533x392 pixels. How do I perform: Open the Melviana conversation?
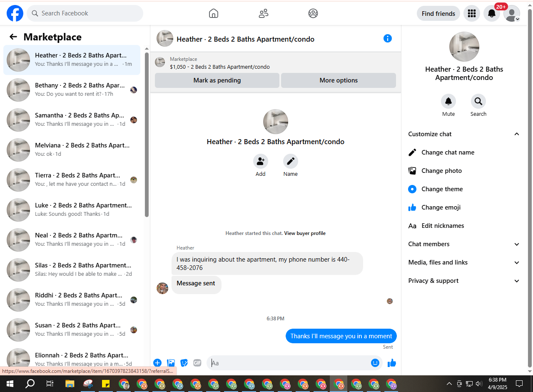pyautogui.click(x=72, y=150)
